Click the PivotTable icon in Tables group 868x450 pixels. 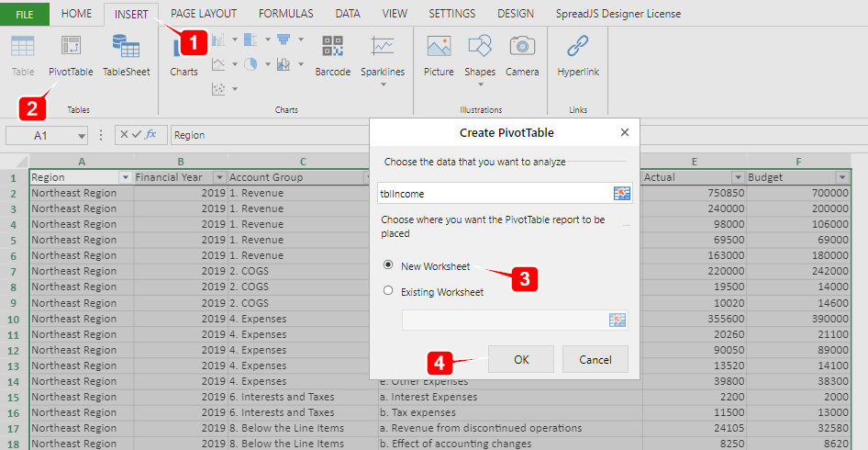(x=71, y=46)
